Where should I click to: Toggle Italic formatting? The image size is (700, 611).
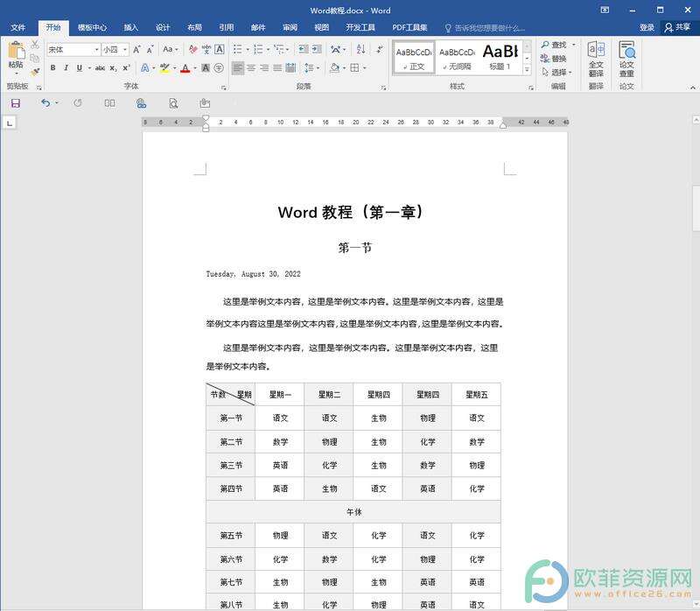click(66, 68)
